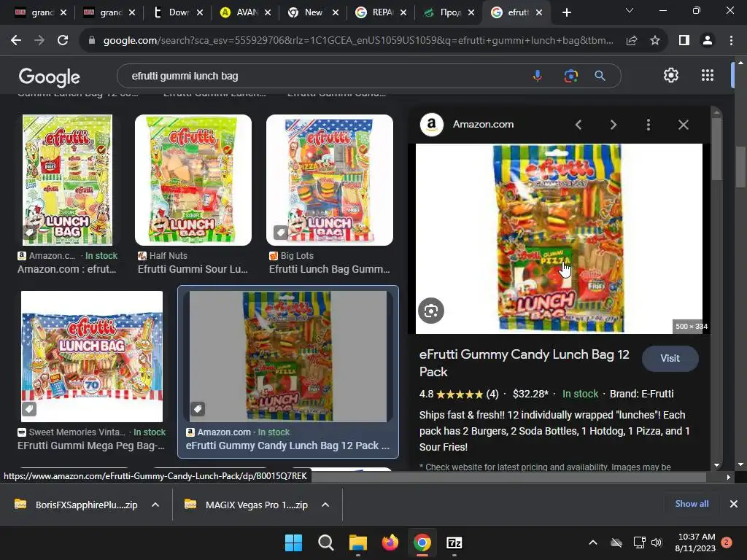Open Windows Start menu

click(x=293, y=542)
